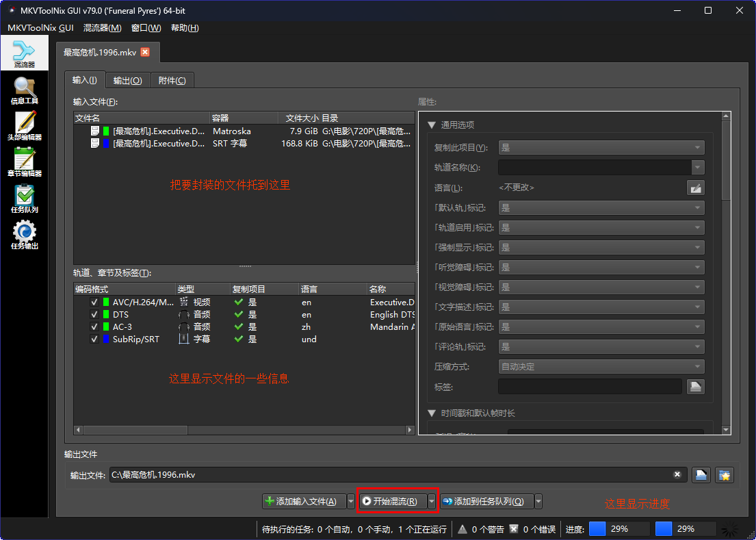Click the video type icon of AVC/H.264 track
The width and height of the screenshot is (756, 540).
pos(183,303)
